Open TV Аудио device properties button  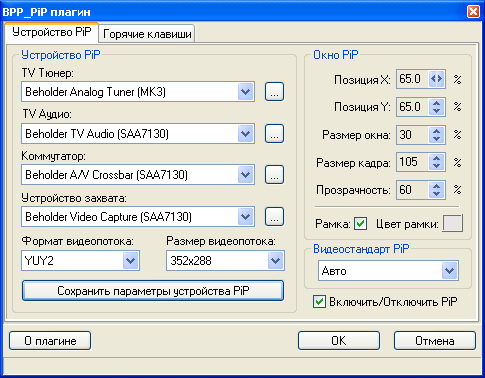(274, 134)
